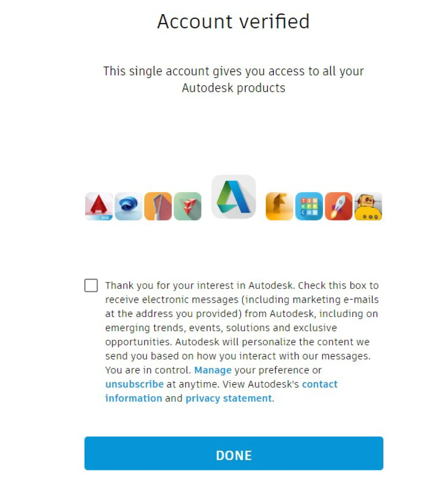The width and height of the screenshot is (448, 483).
Task: Click the Tinkercad product icon
Action: 309,207
